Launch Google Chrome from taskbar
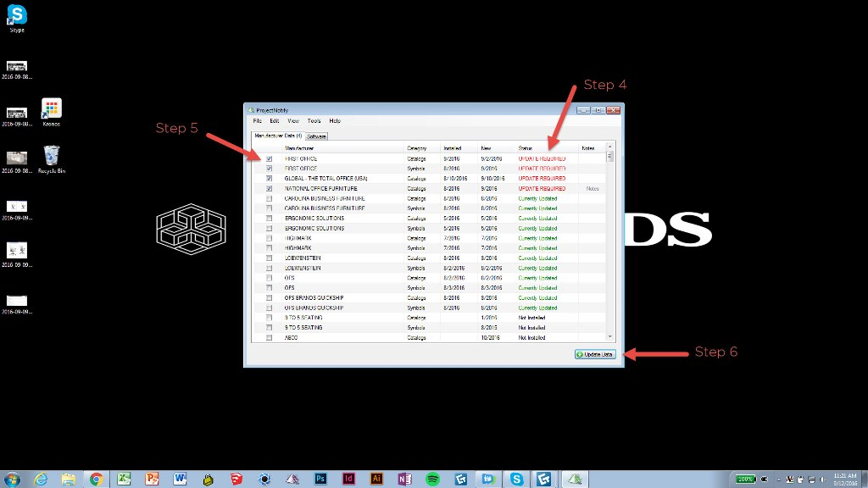The width and height of the screenshot is (868, 488). (x=97, y=480)
